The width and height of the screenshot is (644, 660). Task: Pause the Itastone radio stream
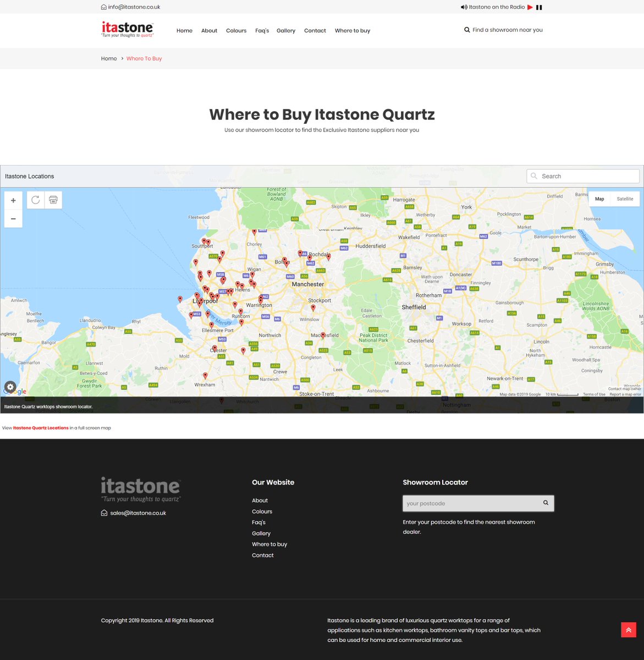pyautogui.click(x=539, y=7)
